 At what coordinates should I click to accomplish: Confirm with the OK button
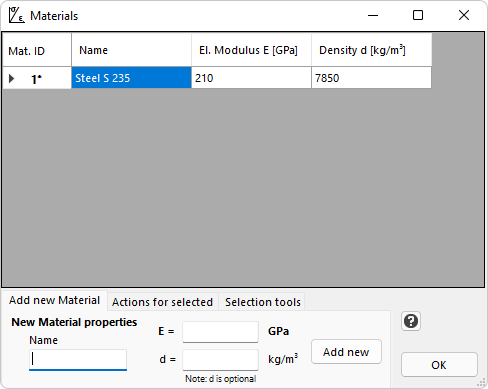439,365
